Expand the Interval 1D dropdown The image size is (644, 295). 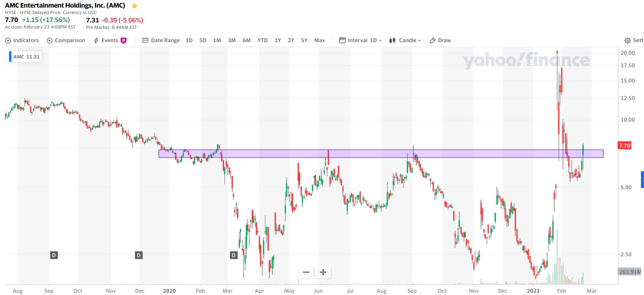click(x=360, y=40)
